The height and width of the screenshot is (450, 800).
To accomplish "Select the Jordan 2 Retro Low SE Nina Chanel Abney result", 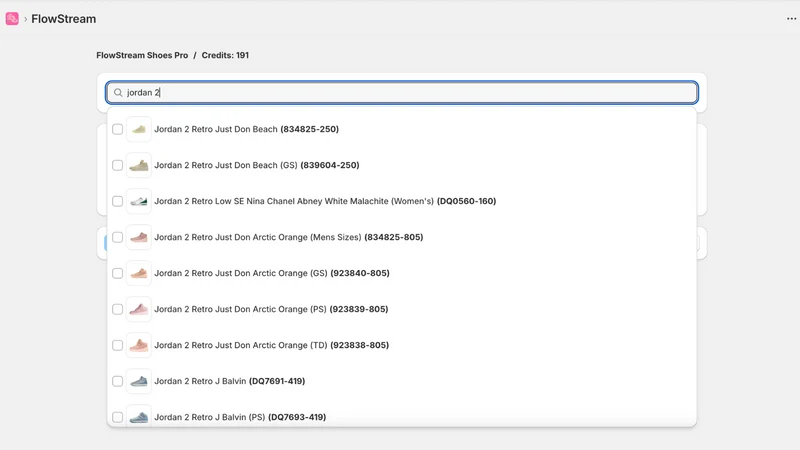I will click(x=402, y=201).
